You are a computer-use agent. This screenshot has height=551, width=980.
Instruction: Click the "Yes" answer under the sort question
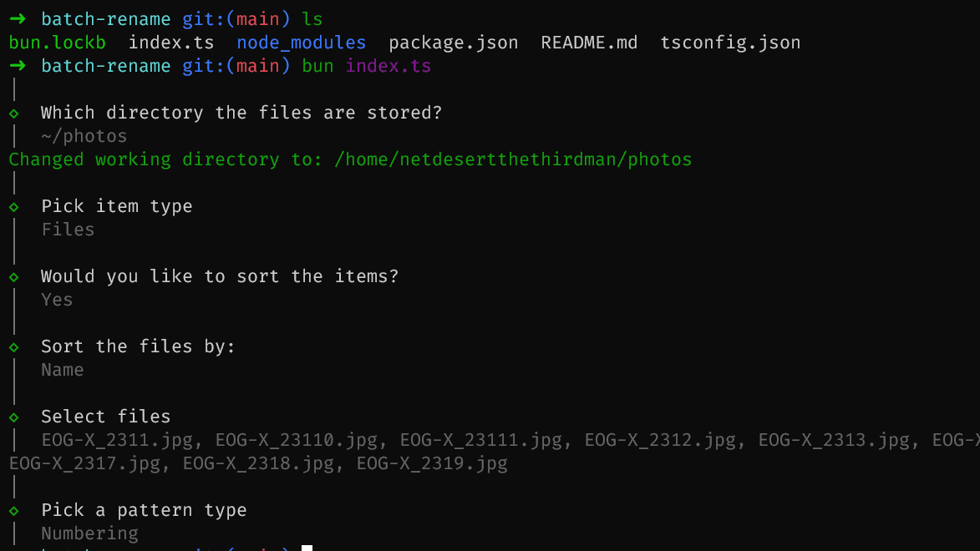pyautogui.click(x=57, y=300)
